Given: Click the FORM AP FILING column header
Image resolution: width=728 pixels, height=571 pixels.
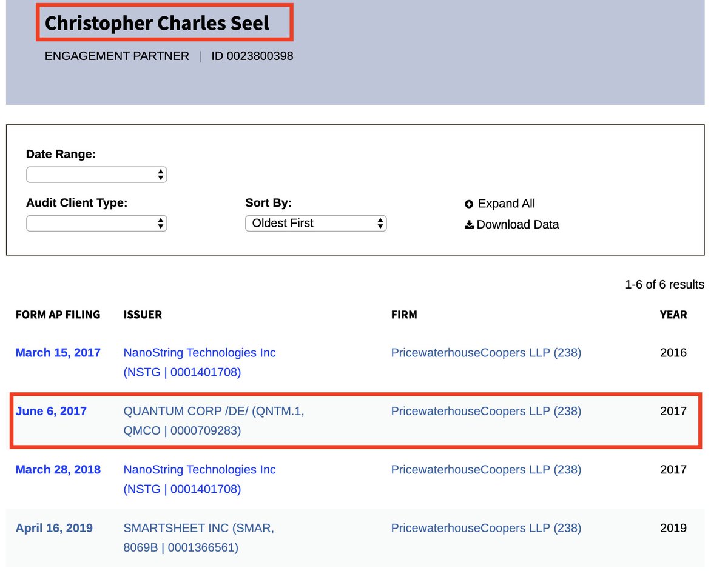Looking at the screenshot, I should tap(58, 315).
